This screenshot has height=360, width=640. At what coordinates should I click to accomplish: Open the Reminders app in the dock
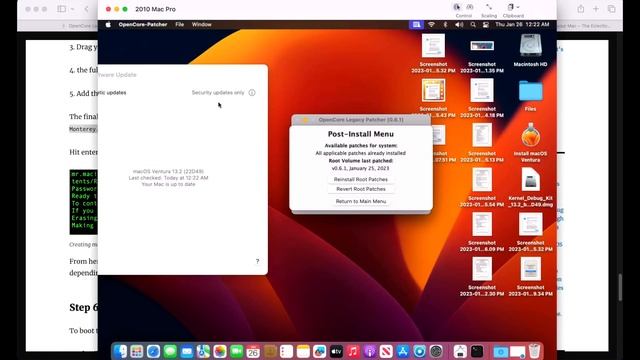(287, 351)
